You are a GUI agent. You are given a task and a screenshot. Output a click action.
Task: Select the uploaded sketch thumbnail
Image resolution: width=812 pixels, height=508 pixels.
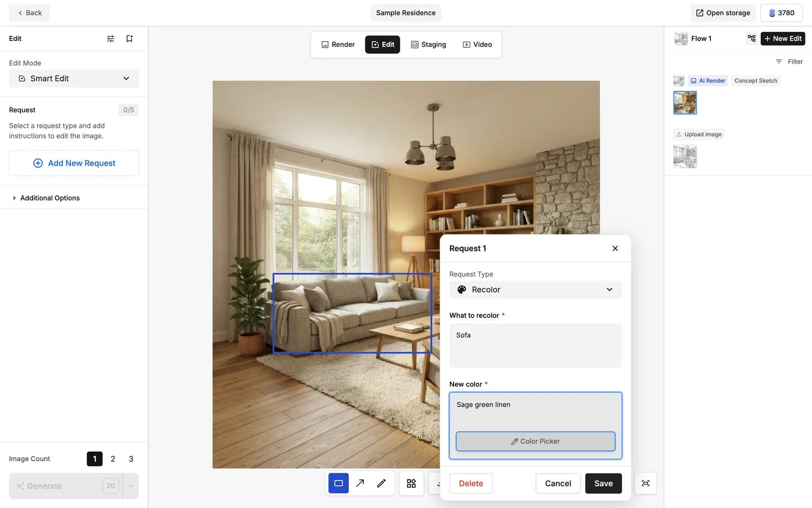point(685,156)
